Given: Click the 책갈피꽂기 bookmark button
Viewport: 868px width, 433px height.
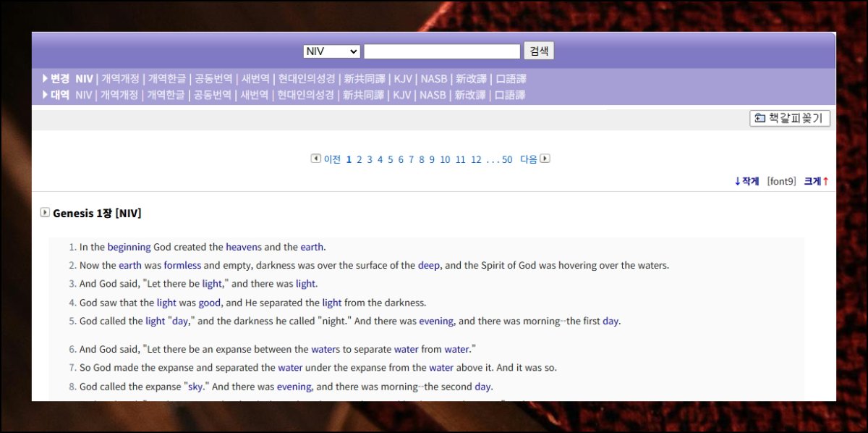Looking at the screenshot, I should point(790,118).
